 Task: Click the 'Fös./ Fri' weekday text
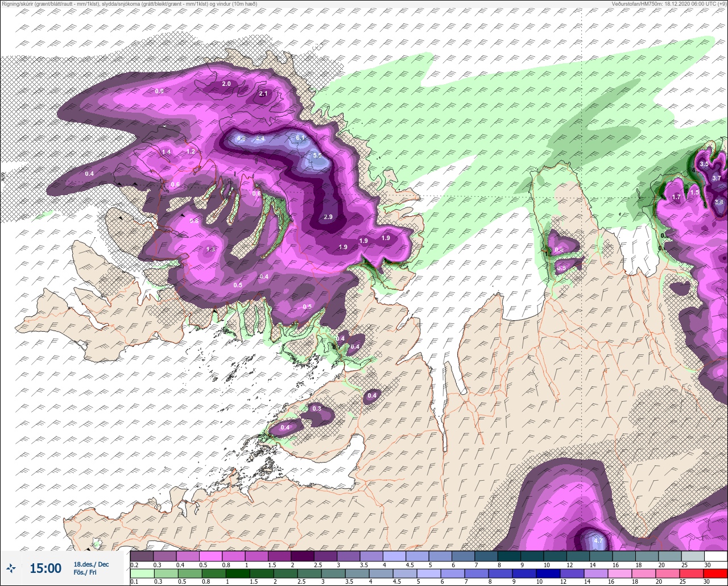pos(85,572)
